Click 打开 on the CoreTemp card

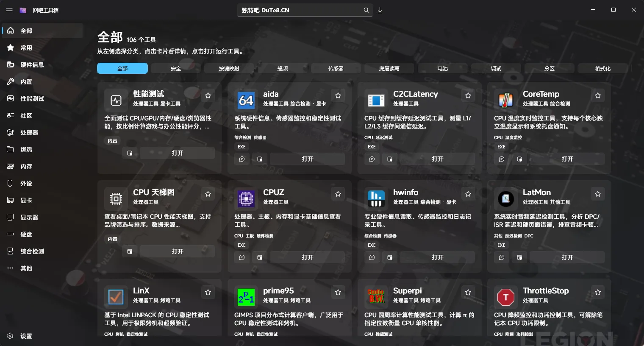[x=567, y=159]
